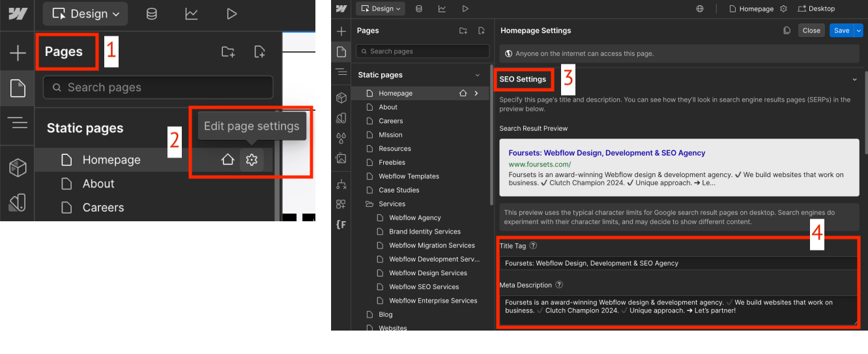Click the Title Tag help question mark
The width and height of the screenshot is (868, 354).
533,246
